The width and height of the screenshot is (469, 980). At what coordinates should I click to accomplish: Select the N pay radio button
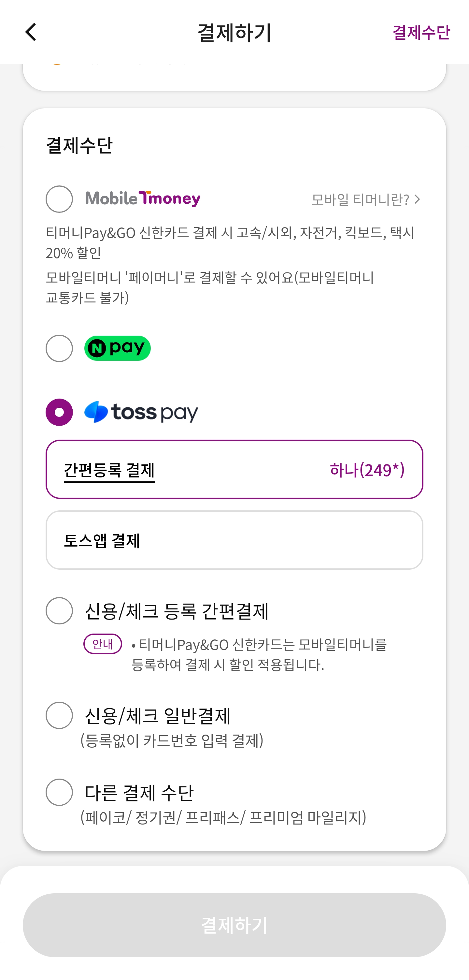point(59,348)
